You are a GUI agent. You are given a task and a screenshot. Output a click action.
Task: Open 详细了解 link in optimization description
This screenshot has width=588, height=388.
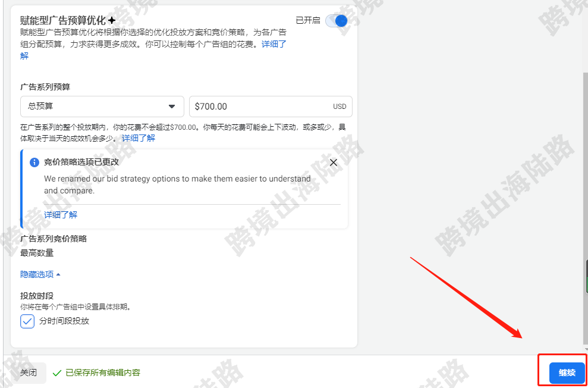tap(273, 44)
